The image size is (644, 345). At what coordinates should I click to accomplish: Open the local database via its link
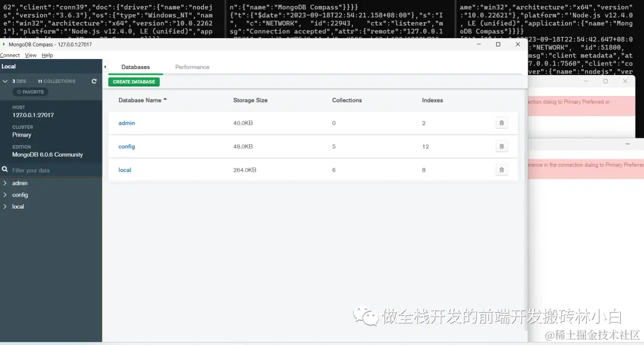pos(124,170)
